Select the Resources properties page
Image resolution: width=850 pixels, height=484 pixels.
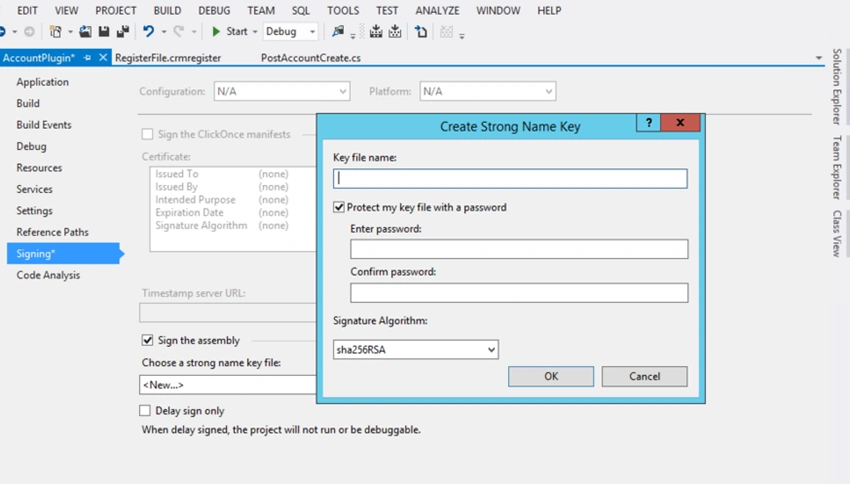pyautogui.click(x=39, y=167)
